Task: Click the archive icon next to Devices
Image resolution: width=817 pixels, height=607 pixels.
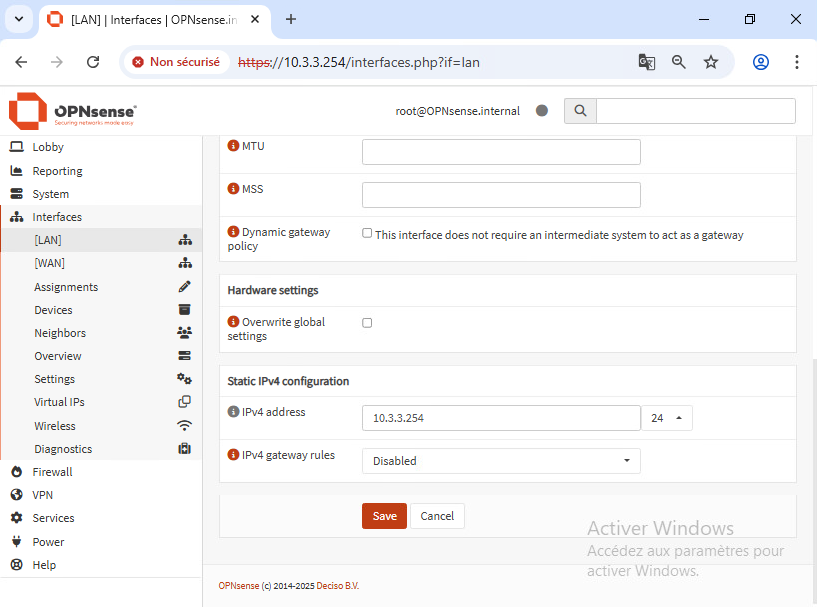Action: (x=184, y=309)
